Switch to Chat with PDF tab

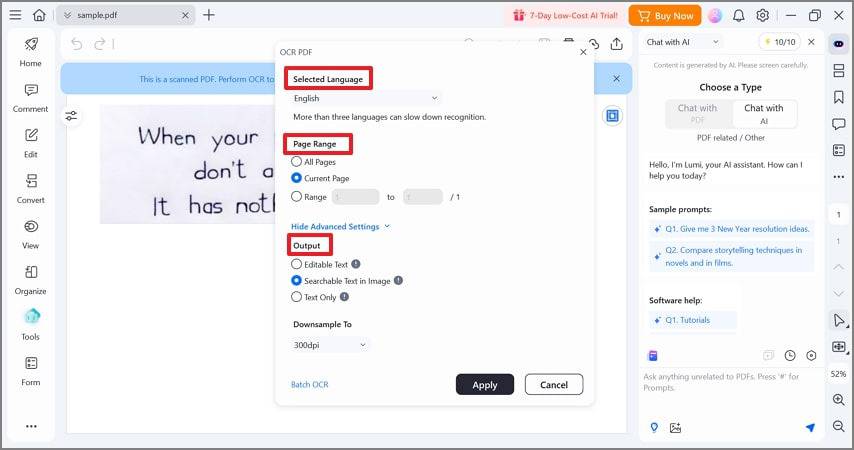[698, 114]
